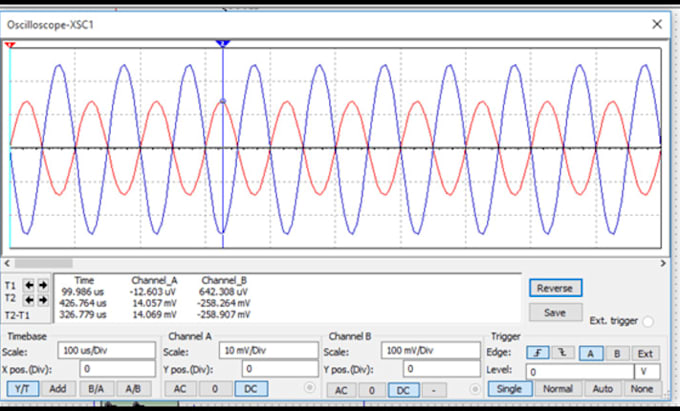680x411 pixels.
Task: Select Add timebase mode
Action: (58, 389)
